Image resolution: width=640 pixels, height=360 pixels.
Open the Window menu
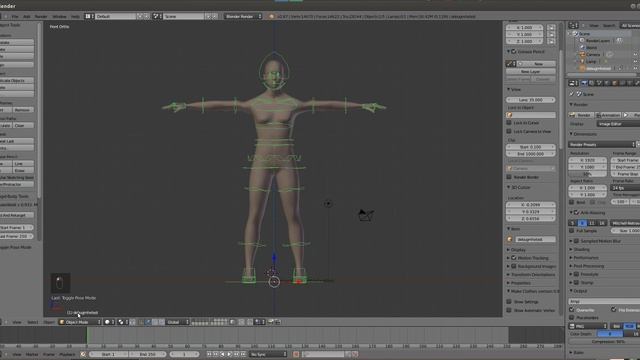coord(60,17)
